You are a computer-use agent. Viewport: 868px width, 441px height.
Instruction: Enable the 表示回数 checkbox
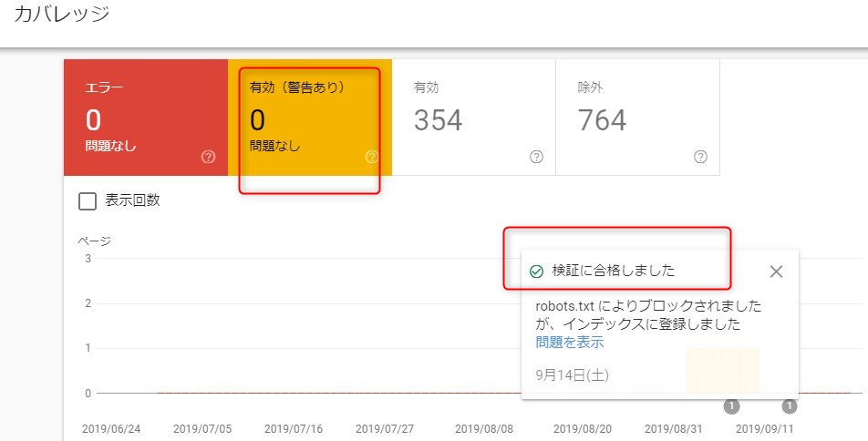pyautogui.click(x=88, y=201)
